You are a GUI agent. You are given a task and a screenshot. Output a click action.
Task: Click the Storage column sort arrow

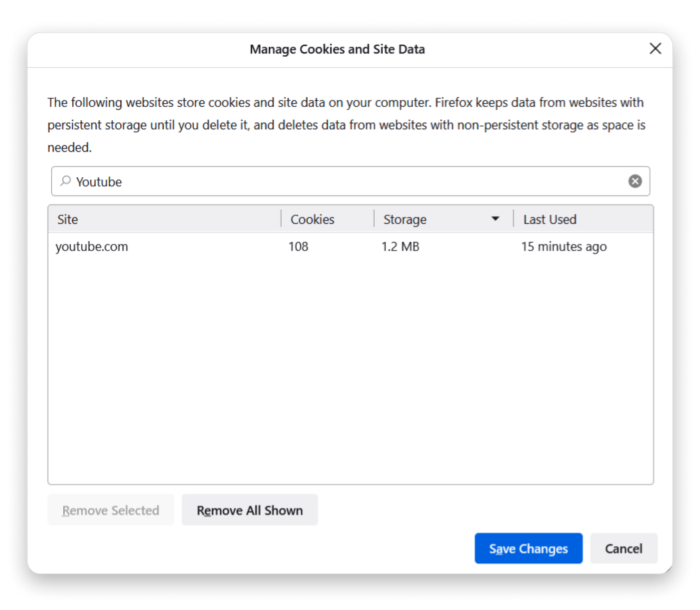click(495, 219)
